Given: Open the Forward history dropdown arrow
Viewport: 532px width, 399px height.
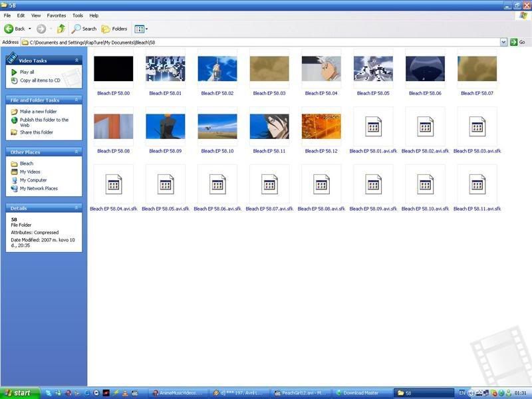Looking at the screenshot, I should click(x=51, y=29).
